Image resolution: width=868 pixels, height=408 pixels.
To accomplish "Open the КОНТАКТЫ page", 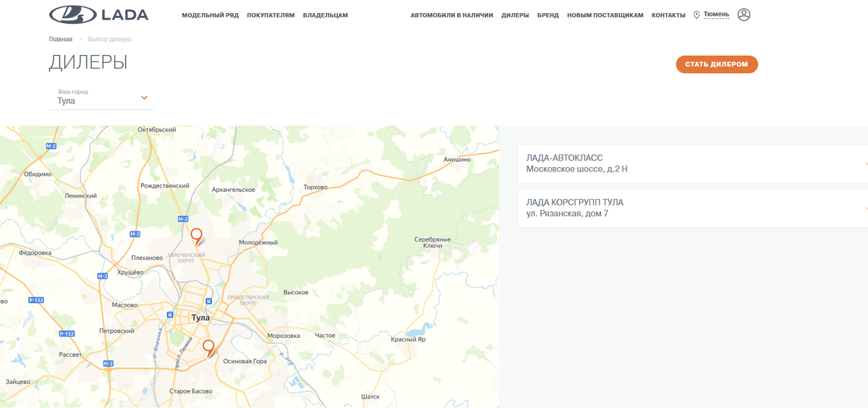I will pyautogui.click(x=668, y=15).
